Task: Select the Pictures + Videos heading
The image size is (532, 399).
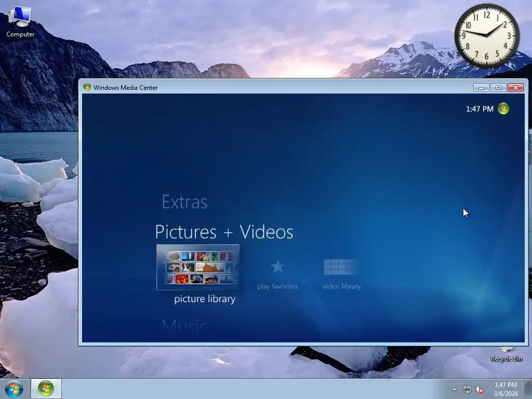Action: 224,232
